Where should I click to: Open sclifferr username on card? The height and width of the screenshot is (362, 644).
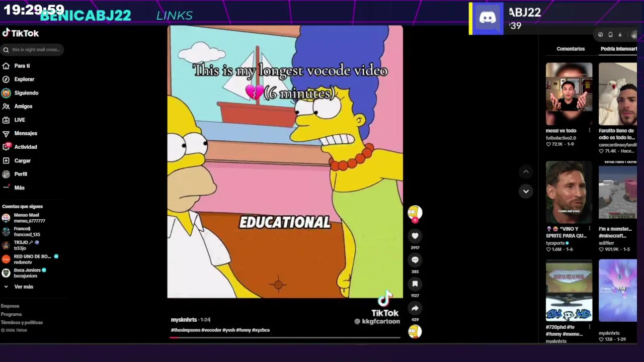606,243
